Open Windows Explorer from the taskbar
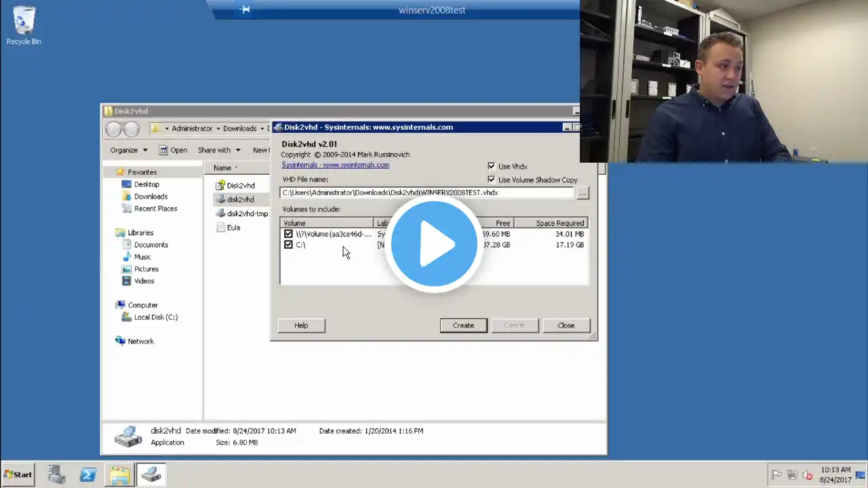The image size is (868, 488). (x=120, y=474)
